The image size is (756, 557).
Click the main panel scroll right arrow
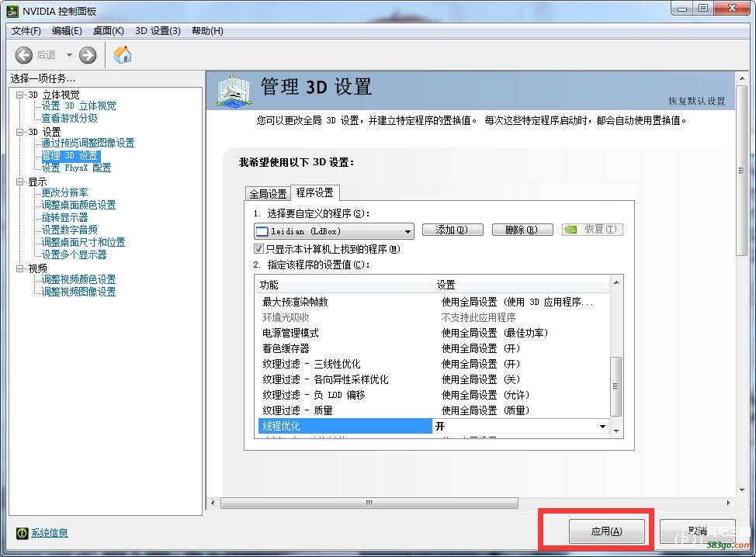click(x=728, y=503)
